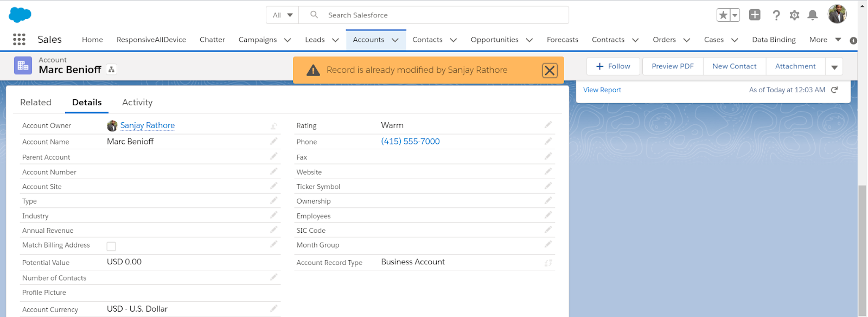Click the search magnifier icon
The width and height of the screenshot is (868, 317).
coord(314,15)
